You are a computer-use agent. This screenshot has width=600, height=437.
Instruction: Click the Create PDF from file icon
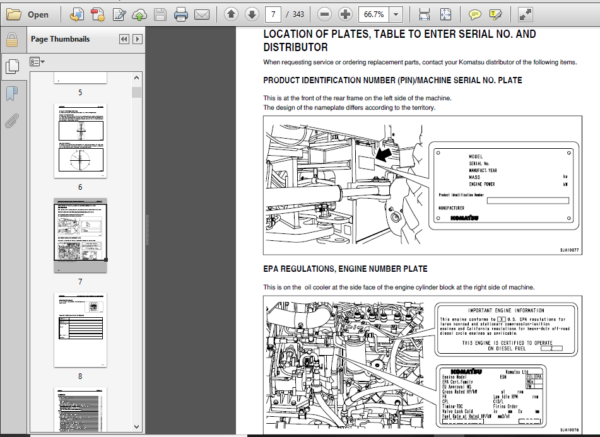pyautogui.click(x=77, y=15)
